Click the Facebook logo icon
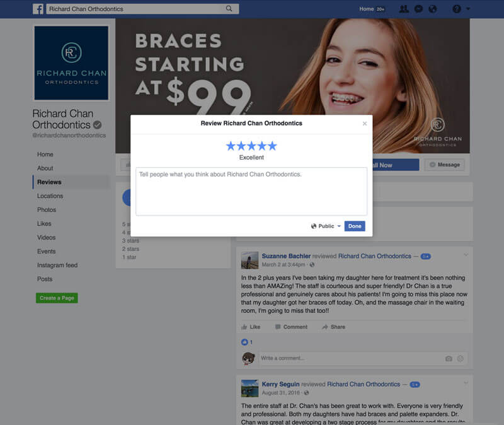The image size is (504, 425). [x=38, y=9]
